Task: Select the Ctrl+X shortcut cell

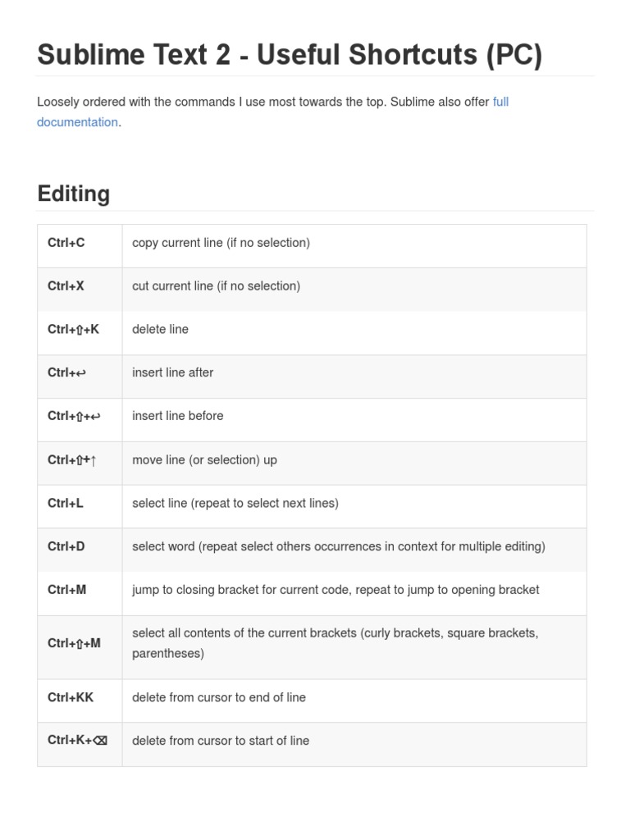Action: [66, 286]
